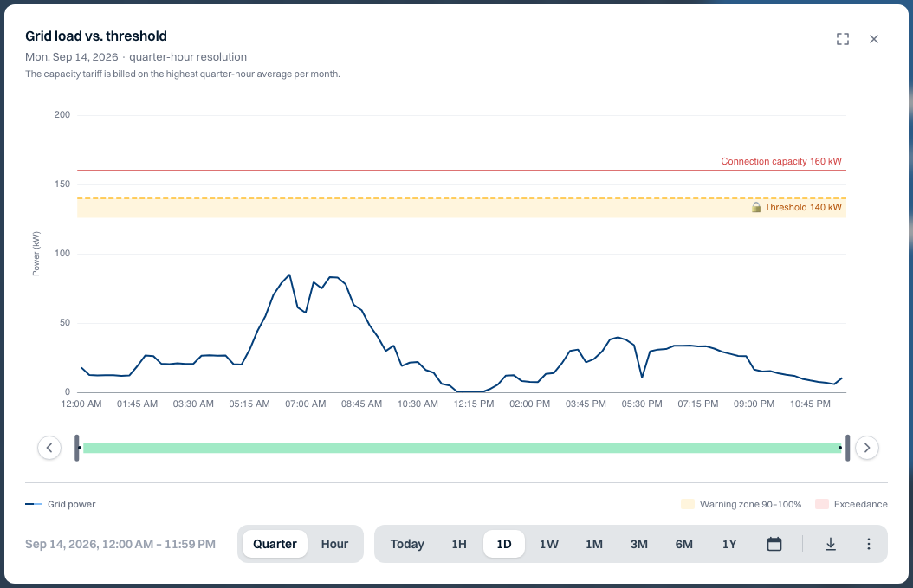Click the 07:00 AM axis label

(305, 404)
